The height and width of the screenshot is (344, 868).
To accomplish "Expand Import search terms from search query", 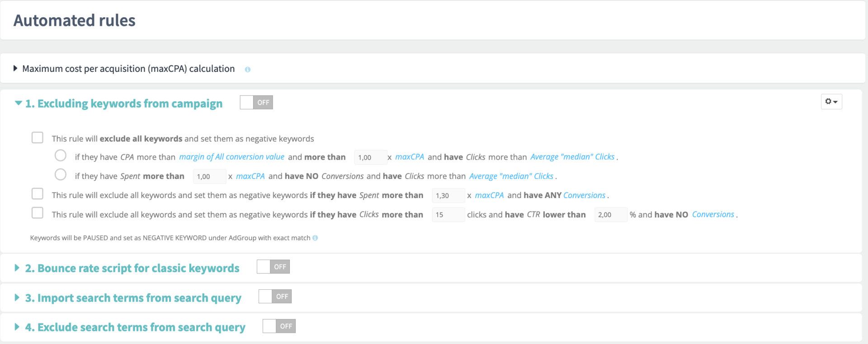I will coord(17,297).
